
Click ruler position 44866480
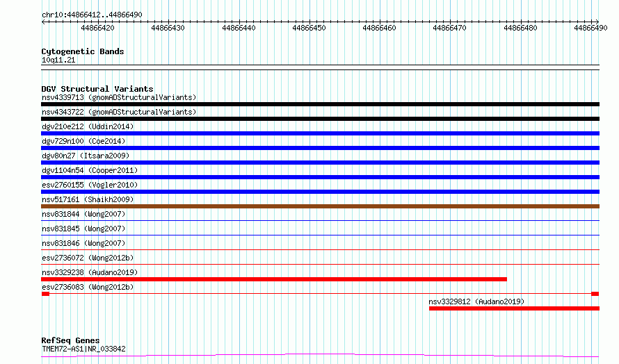[x=521, y=28]
